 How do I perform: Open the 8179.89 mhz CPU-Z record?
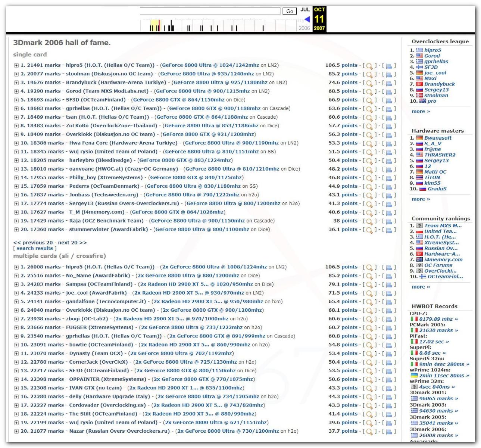pyautogui.click(x=438, y=319)
